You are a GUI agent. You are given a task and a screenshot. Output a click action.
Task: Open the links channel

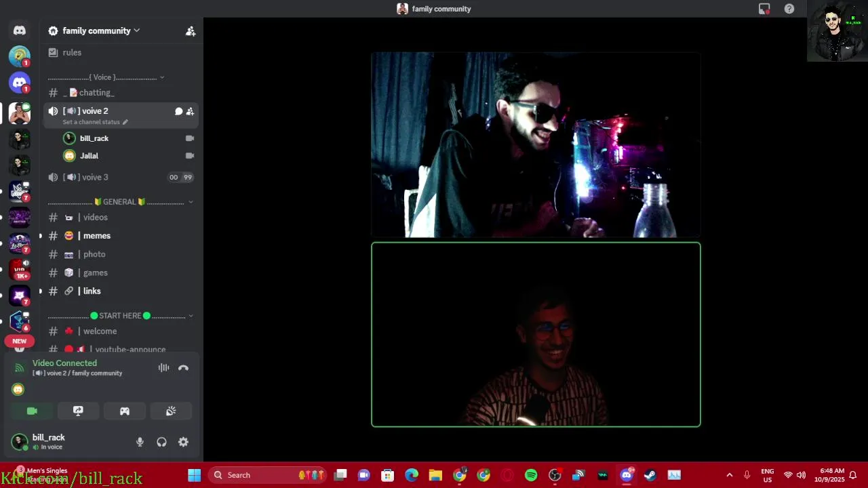click(92, 291)
